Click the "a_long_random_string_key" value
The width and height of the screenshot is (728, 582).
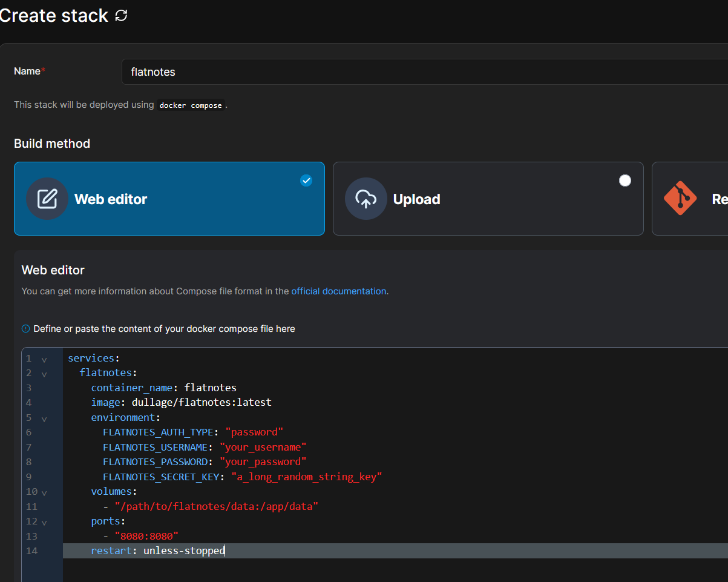pos(307,477)
